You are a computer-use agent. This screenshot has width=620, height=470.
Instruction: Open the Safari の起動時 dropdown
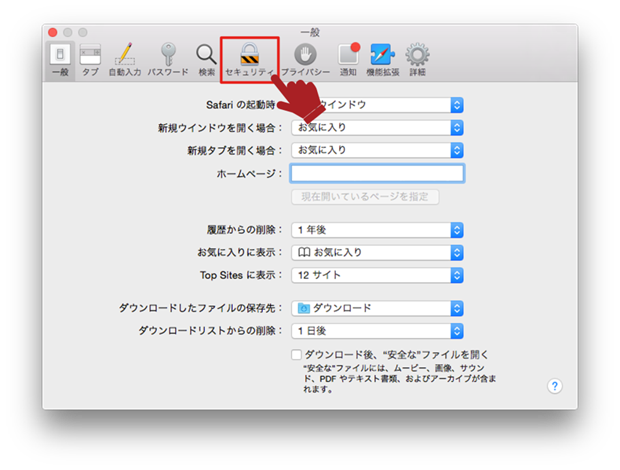tap(377, 105)
